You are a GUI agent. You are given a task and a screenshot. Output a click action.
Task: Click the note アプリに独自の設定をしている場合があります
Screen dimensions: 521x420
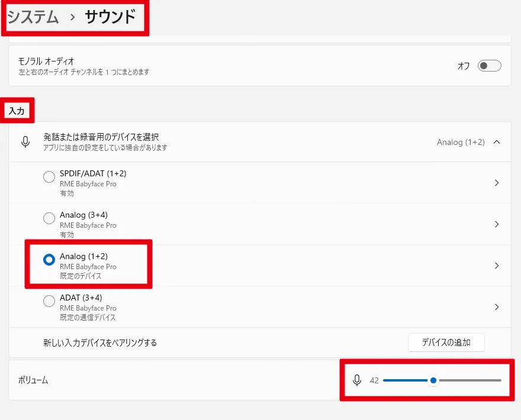[x=105, y=147]
